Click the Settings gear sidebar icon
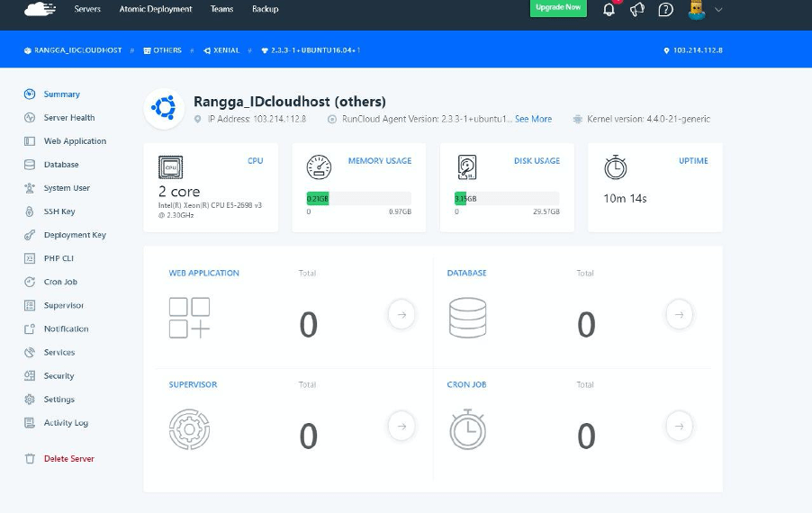This screenshot has width=812, height=513. (30, 399)
